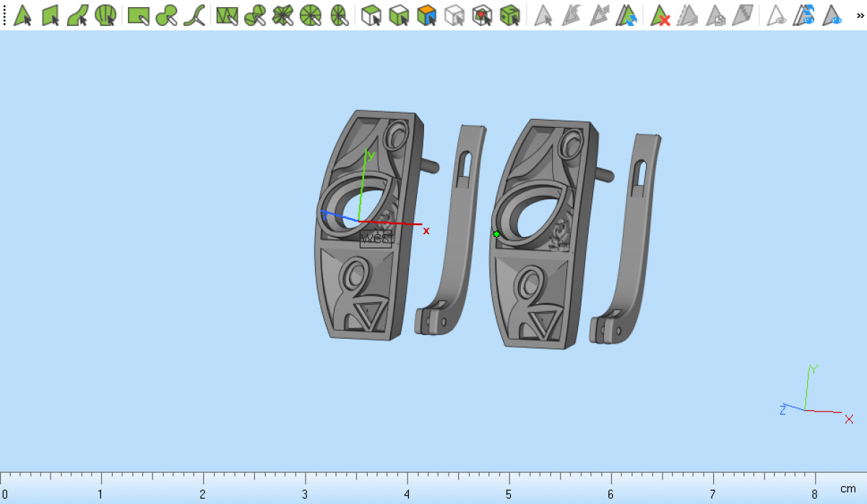
Task: Toggle visibility using the white triangle eye icon
Action: [777, 14]
